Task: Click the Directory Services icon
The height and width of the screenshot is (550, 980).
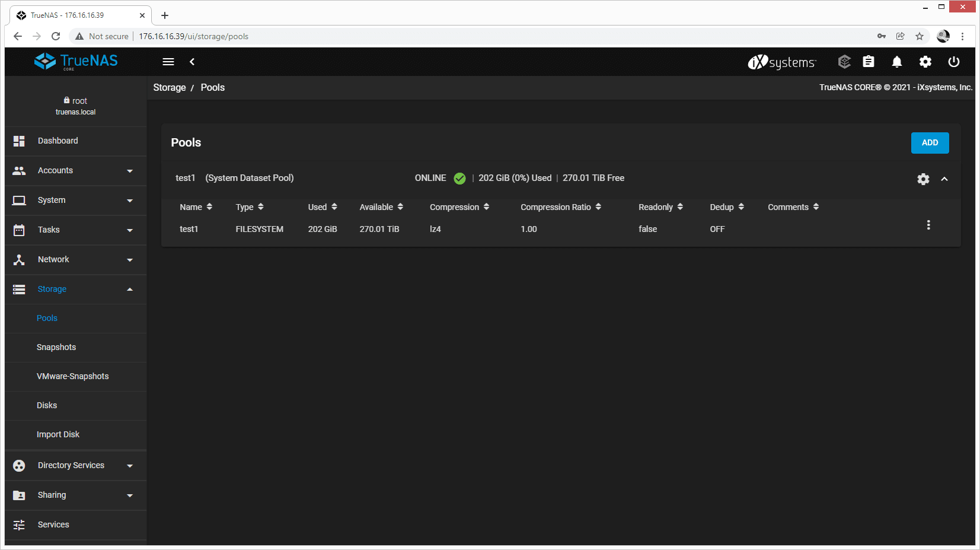Action: pyautogui.click(x=19, y=466)
